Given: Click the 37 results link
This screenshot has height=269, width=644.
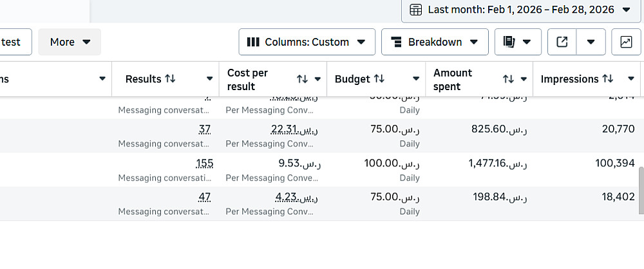Looking at the screenshot, I should coord(205,129).
